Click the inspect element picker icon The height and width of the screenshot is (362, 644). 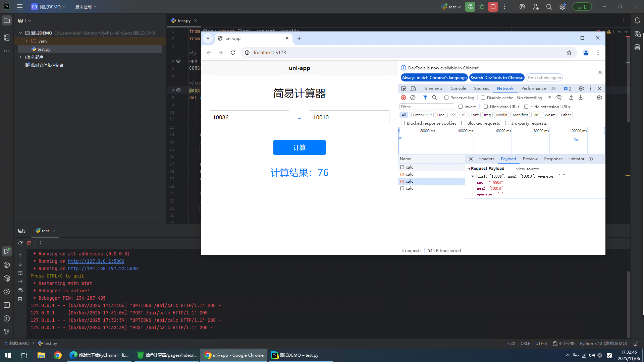404,88
